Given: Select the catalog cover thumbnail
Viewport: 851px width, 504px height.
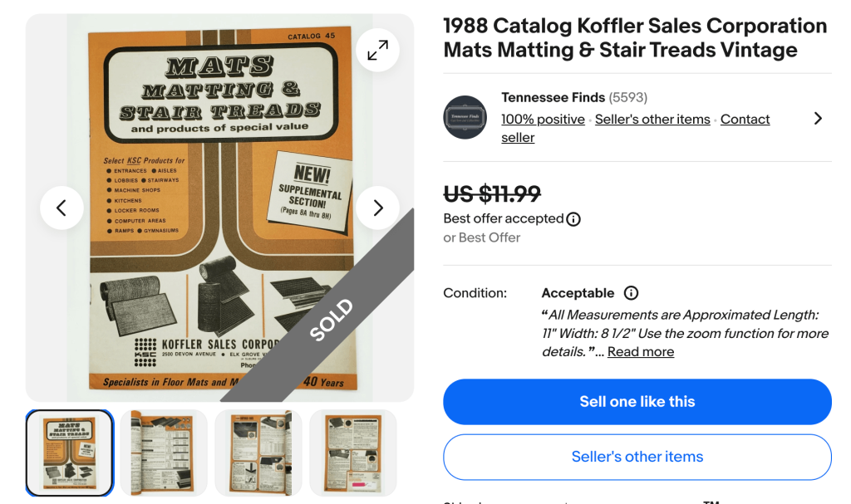Looking at the screenshot, I should point(70,453).
